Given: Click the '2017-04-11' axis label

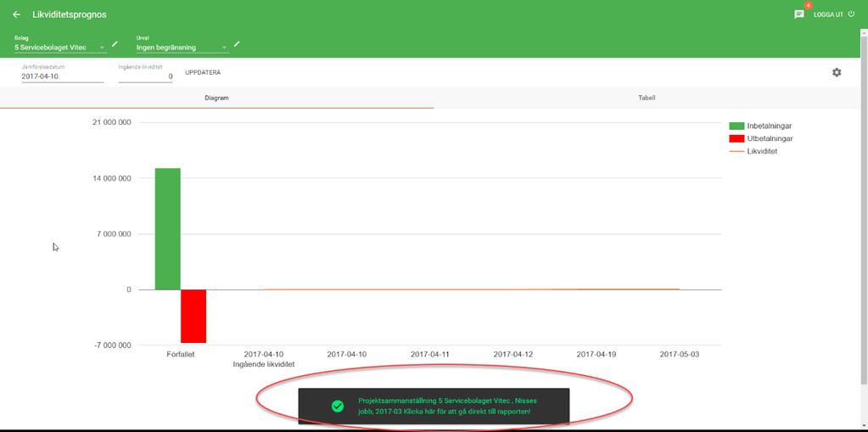Looking at the screenshot, I should tap(430, 354).
